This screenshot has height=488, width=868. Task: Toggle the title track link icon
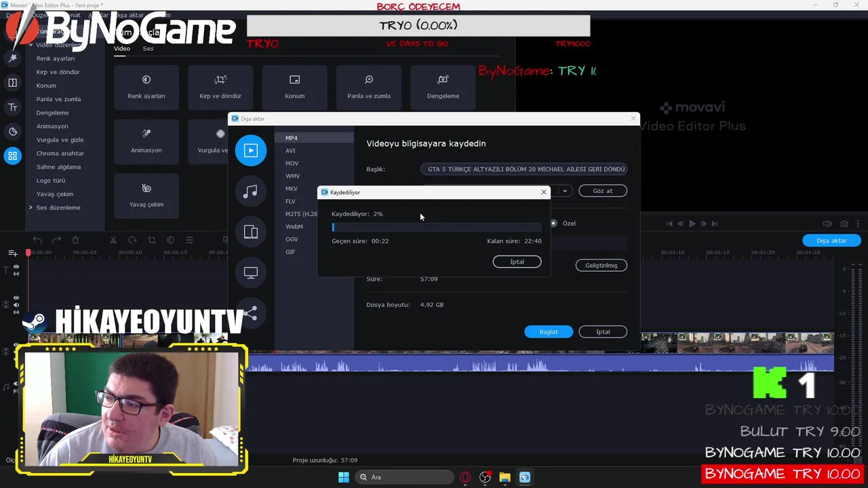(x=16, y=274)
